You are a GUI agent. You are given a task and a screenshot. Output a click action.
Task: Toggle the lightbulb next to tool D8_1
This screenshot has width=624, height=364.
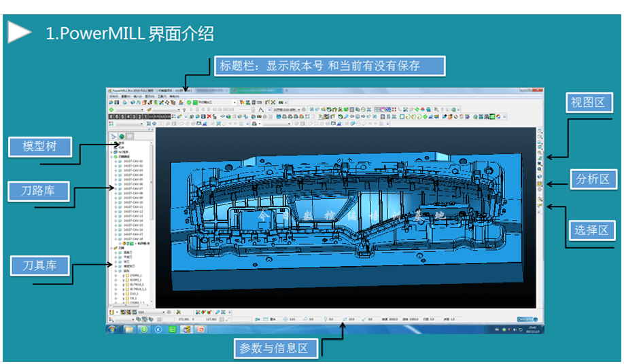coord(124,298)
